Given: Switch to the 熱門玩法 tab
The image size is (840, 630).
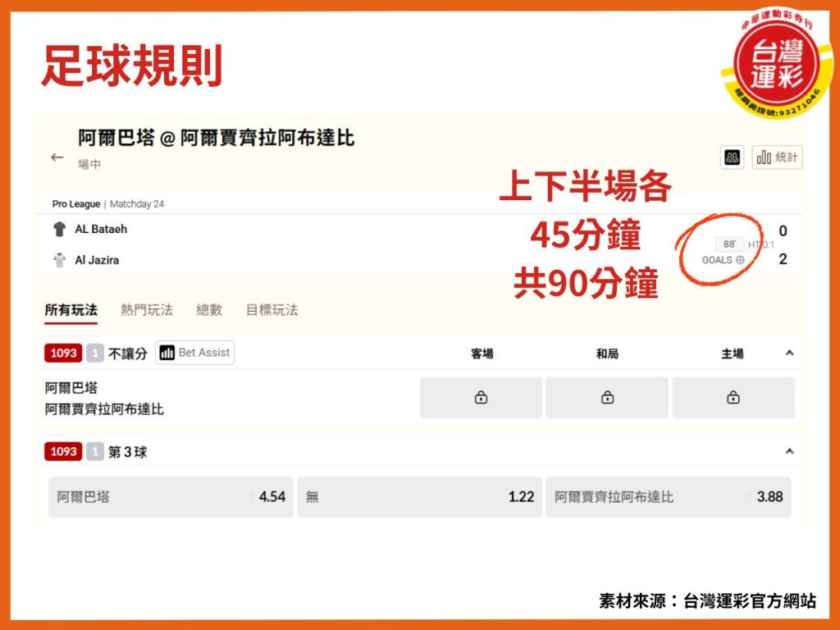Looking at the screenshot, I should pos(147,310).
